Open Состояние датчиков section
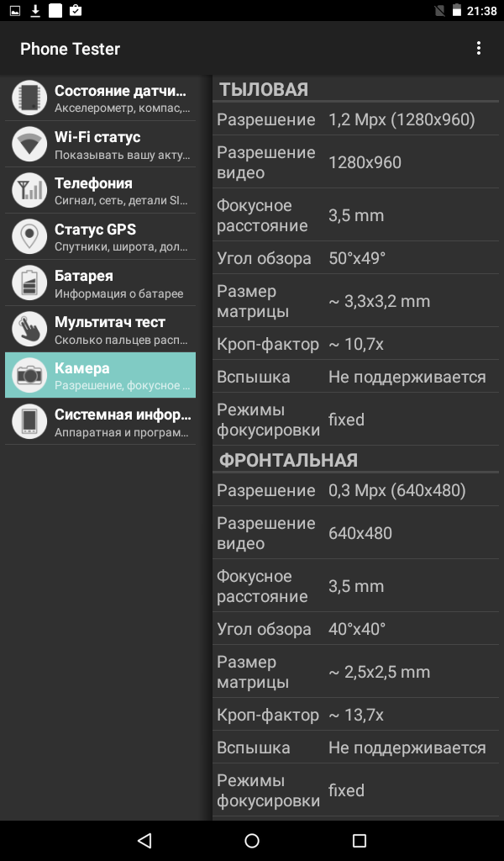Viewport: 504px width, 861px height. pos(100,98)
